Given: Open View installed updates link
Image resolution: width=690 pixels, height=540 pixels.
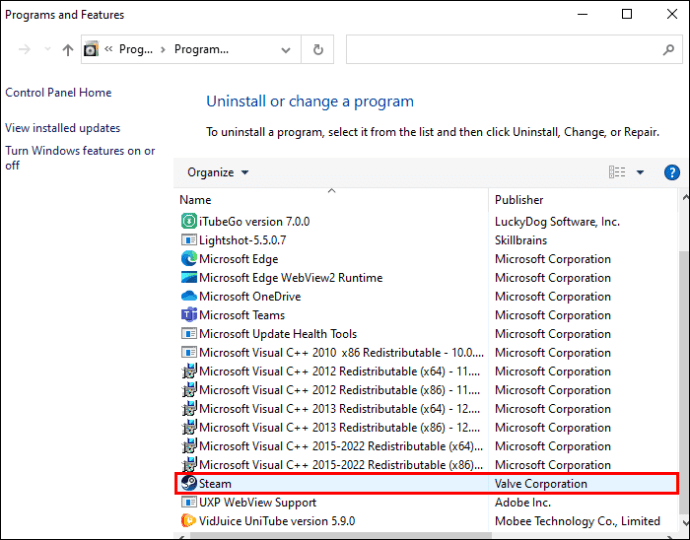Looking at the screenshot, I should point(63,128).
